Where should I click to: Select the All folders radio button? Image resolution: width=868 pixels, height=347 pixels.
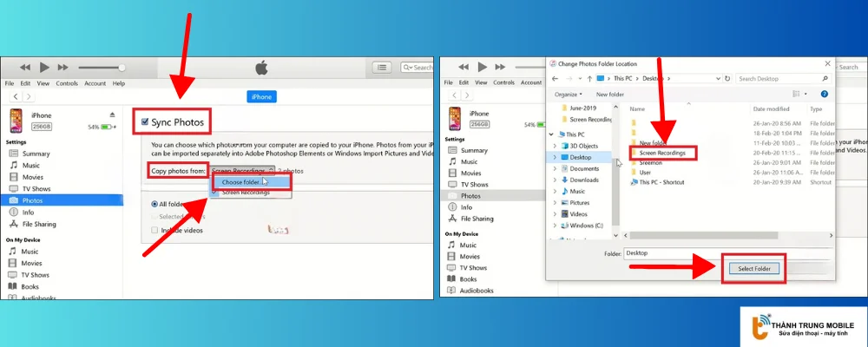coord(155,204)
